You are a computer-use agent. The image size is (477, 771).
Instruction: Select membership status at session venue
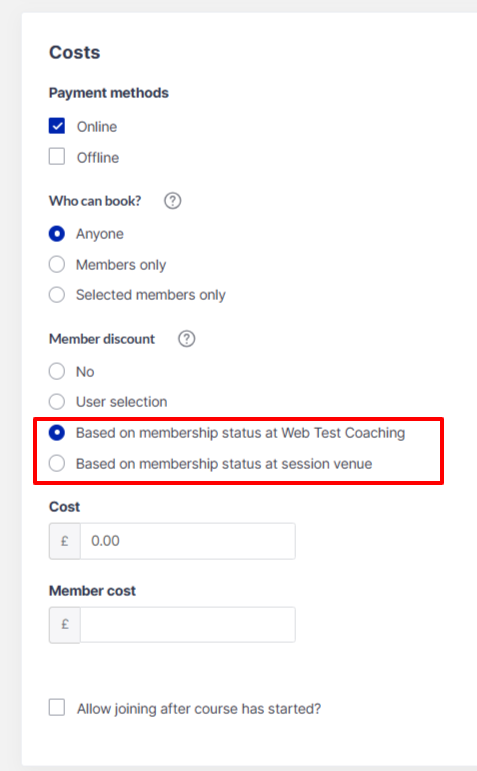(57, 463)
